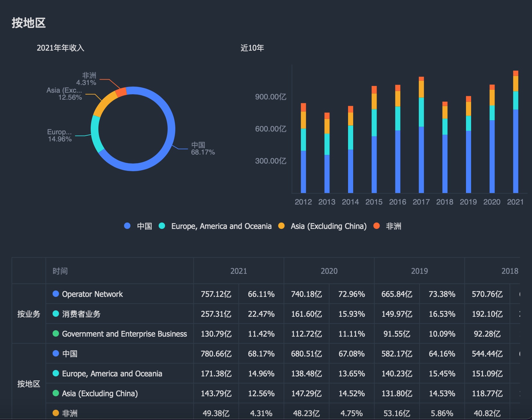Click green dot beside Government and Enterprise Business

(56, 333)
